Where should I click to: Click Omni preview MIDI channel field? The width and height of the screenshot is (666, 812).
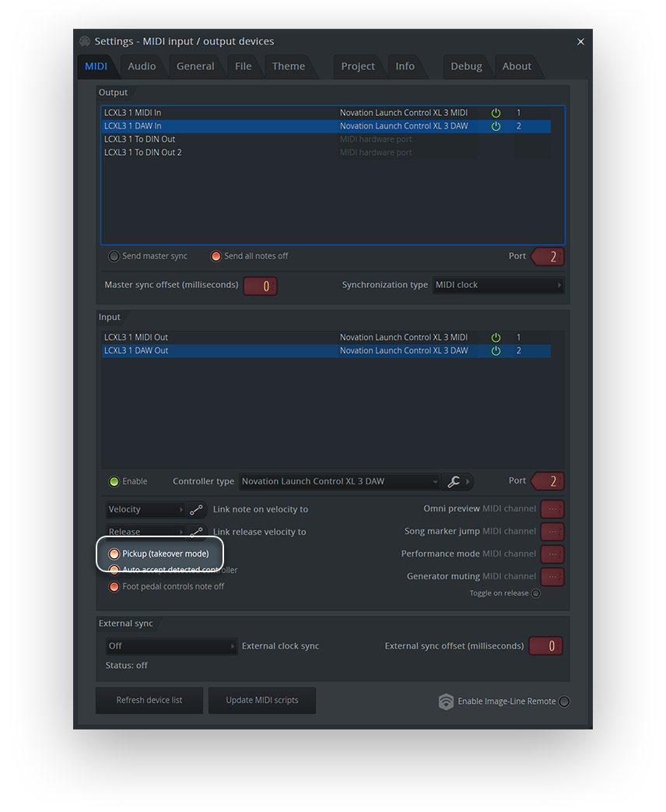tap(552, 510)
